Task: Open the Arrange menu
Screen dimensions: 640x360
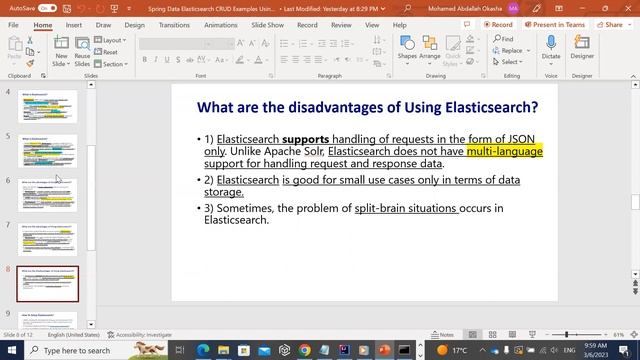Action: click(429, 51)
